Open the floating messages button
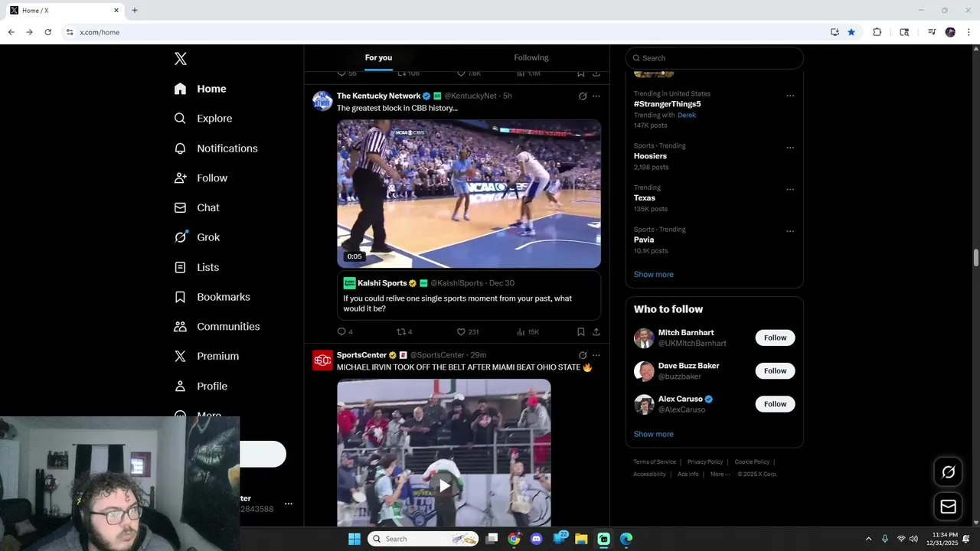Image resolution: width=980 pixels, height=551 pixels. [x=948, y=507]
